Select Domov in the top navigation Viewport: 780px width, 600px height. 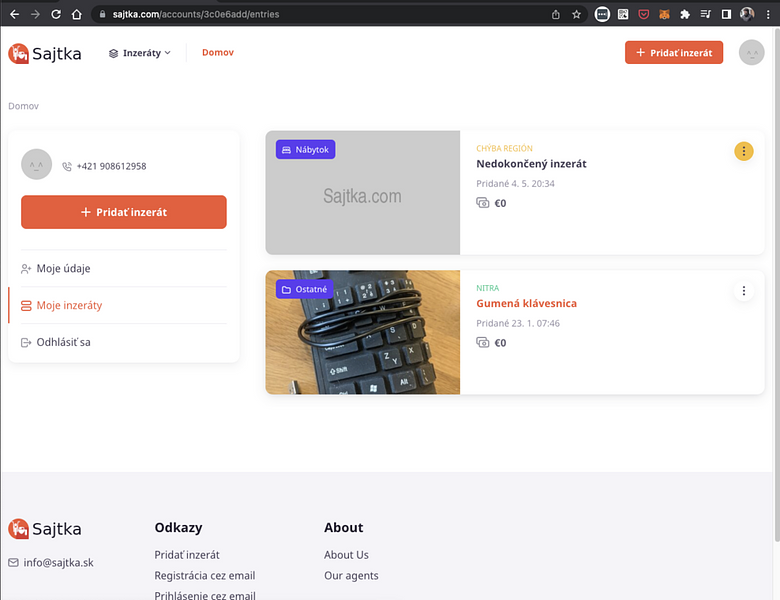[x=218, y=53]
